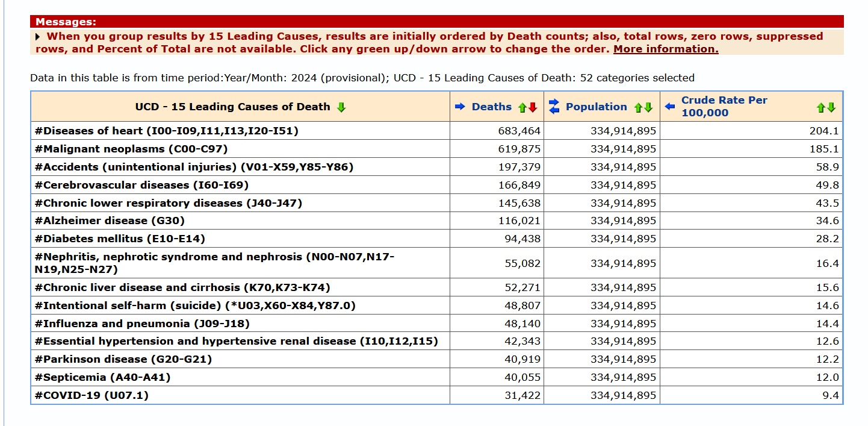Click crude rate value 204.1
868x426 pixels.
824,131
